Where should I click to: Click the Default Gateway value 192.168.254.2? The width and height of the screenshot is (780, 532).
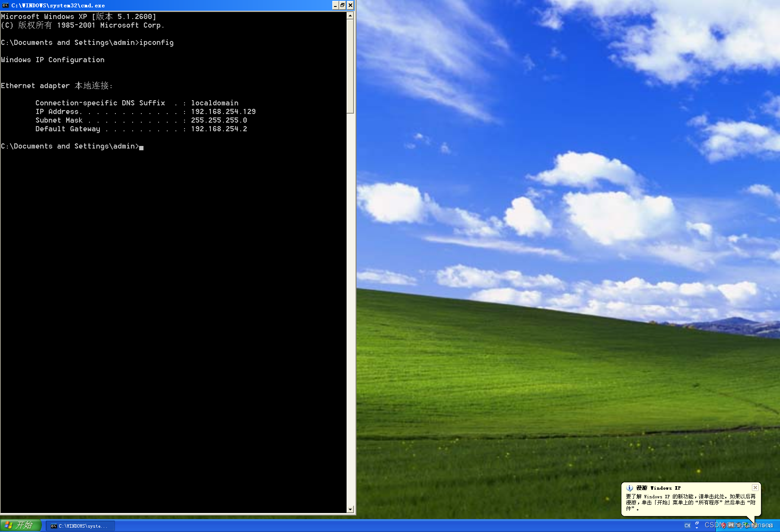pos(219,129)
